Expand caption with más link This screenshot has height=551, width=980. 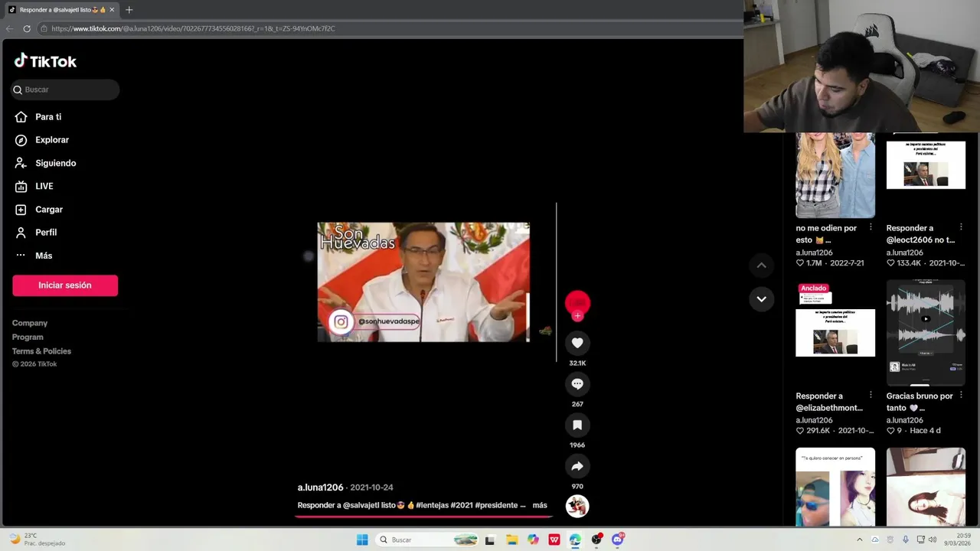coord(540,505)
